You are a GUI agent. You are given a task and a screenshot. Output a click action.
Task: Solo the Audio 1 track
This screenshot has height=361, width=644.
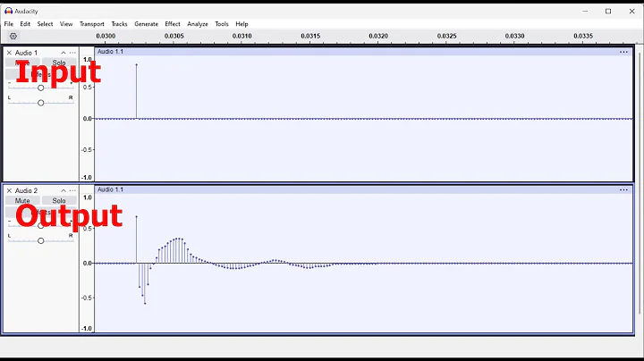[x=59, y=63]
